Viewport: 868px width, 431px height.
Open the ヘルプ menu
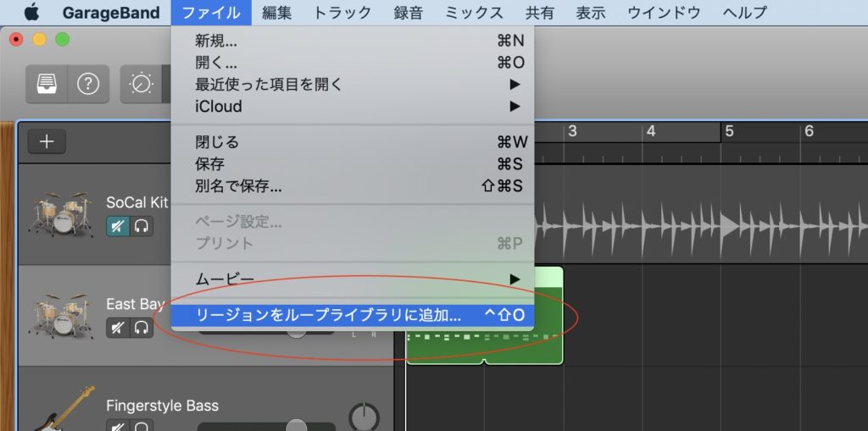(x=744, y=12)
